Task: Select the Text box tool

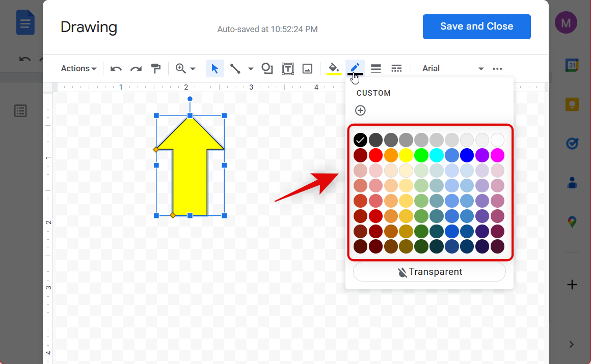Action: tap(287, 69)
